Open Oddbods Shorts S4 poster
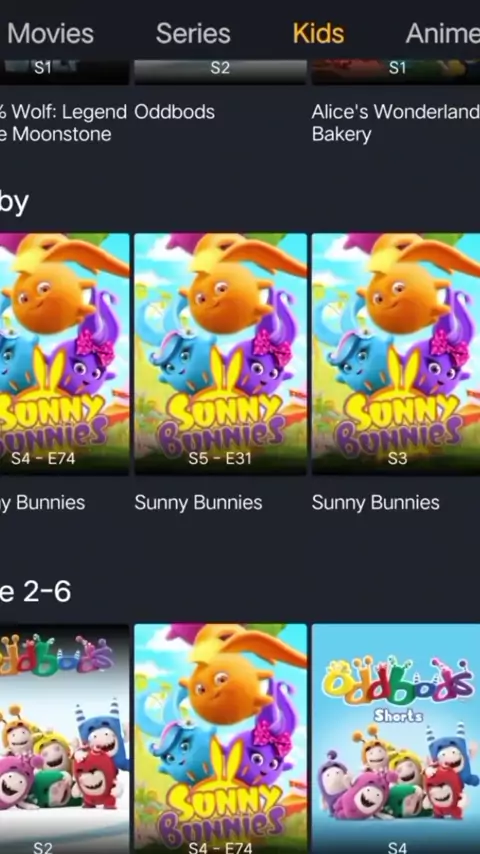 point(396,739)
